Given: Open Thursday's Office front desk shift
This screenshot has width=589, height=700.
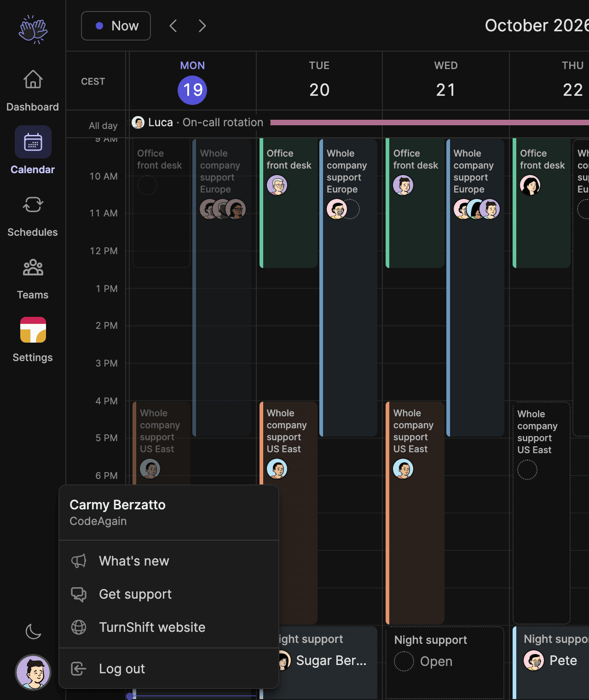Looking at the screenshot, I should 542,203.
